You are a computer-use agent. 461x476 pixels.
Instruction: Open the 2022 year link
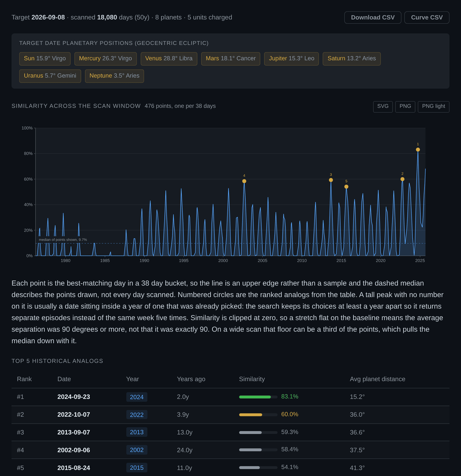click(137, 415)
